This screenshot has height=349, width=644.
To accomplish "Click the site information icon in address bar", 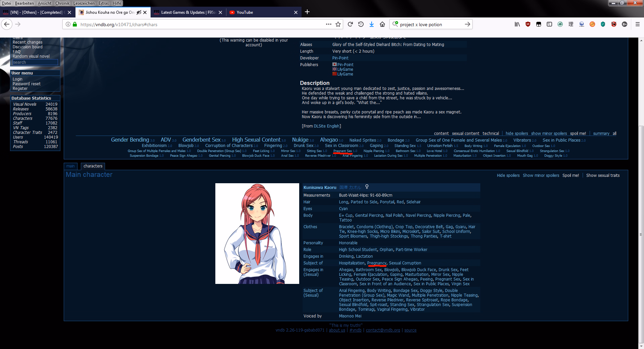I will coord(68,24).
